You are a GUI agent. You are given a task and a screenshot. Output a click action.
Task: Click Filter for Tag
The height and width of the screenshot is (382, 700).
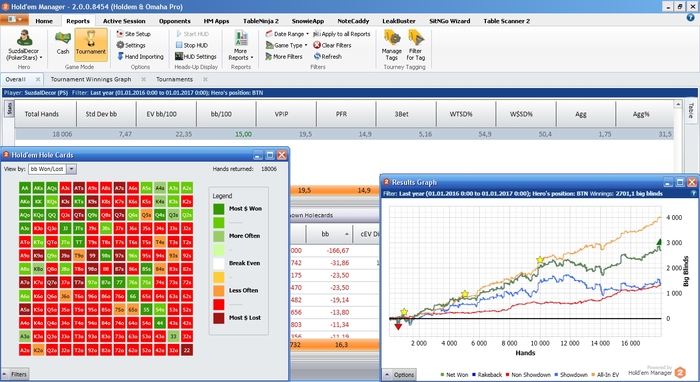416,46
